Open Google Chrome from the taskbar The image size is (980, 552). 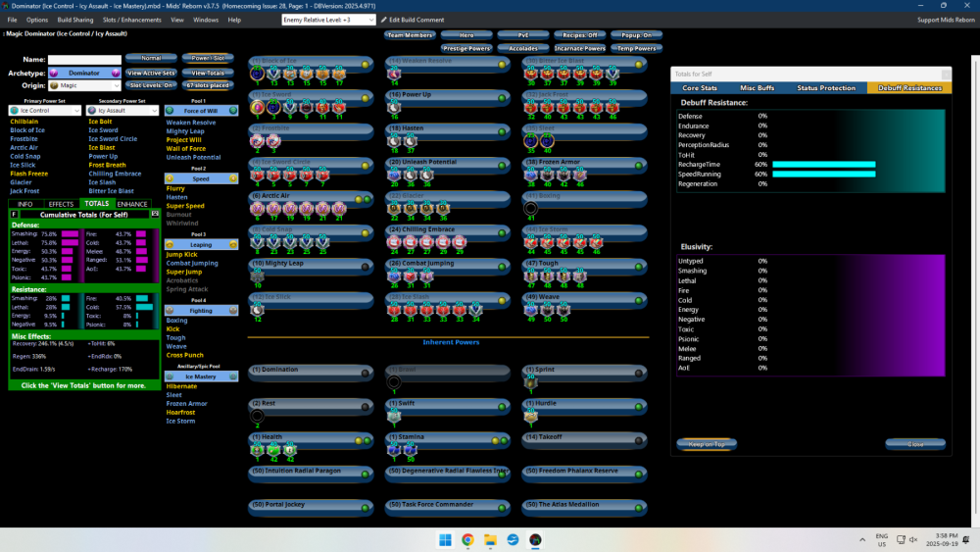click(467, 540)
